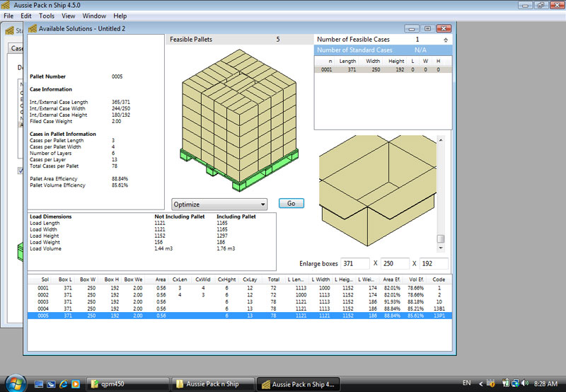Select the Number of Standard Cases header
566x392 pixels.
pos(383,50)
